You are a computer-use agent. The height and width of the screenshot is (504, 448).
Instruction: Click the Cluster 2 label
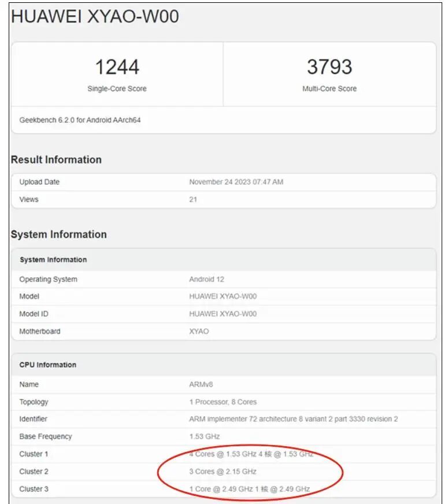[34, 472]
